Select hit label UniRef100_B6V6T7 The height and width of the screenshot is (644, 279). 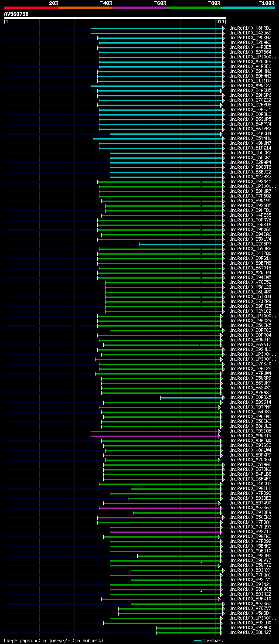click(250, 344)
